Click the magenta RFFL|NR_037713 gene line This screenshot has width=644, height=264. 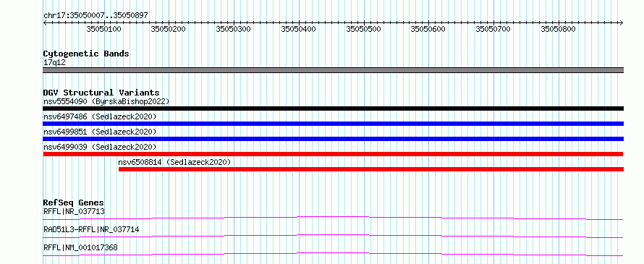pos(333,218)
